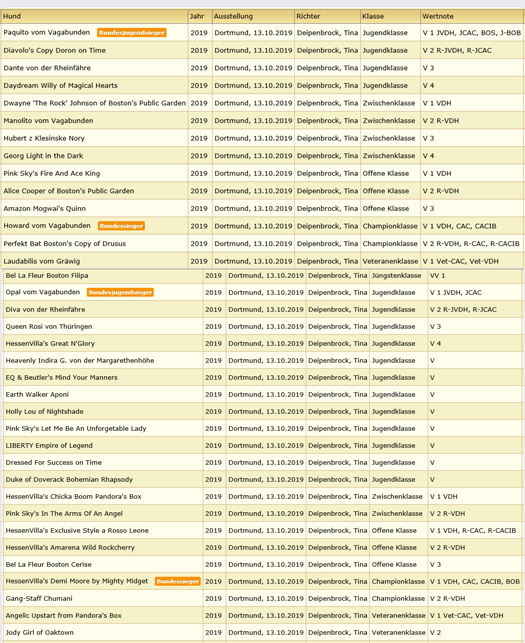Select Amazon Mogwai's Quinn
The height and width of the screenshot is (643, 525).
coord(45,209)
